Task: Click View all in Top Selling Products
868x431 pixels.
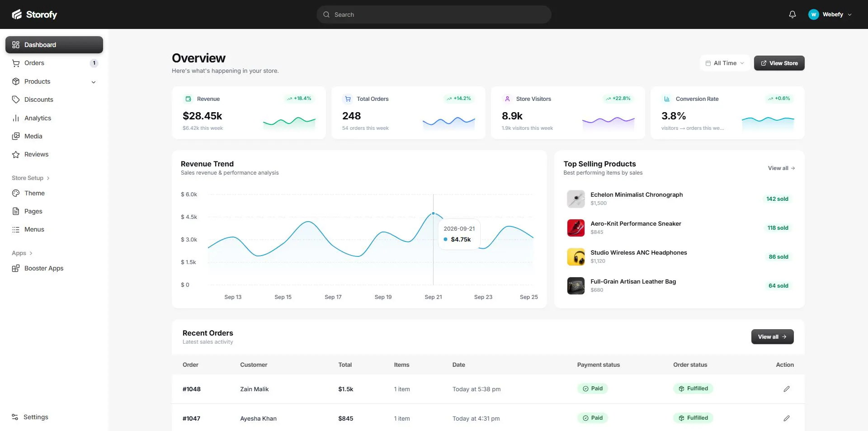Action: (781, 168)
